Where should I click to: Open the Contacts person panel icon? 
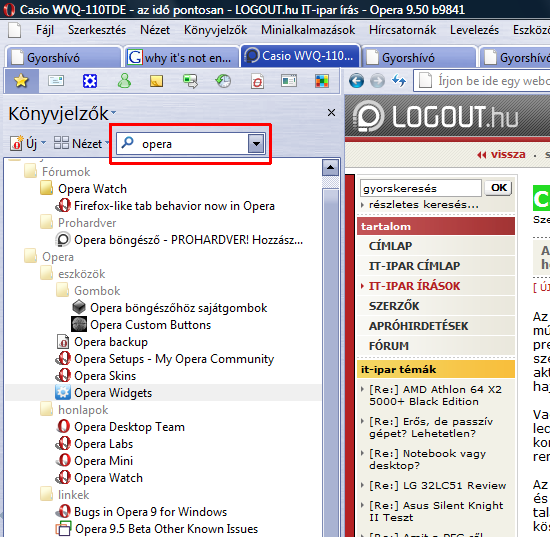click(124, 81)
